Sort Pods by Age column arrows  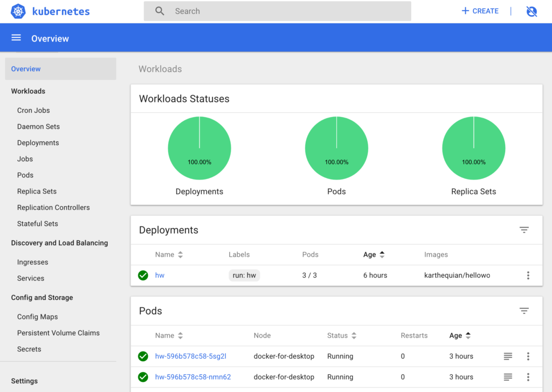point(468,335)
